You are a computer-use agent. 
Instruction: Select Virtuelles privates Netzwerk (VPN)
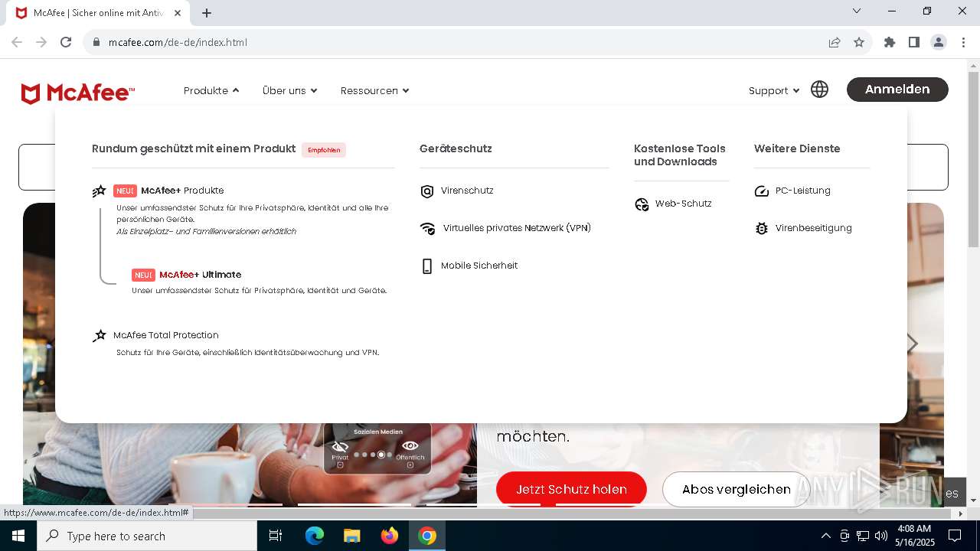click(x=517, y=228)
